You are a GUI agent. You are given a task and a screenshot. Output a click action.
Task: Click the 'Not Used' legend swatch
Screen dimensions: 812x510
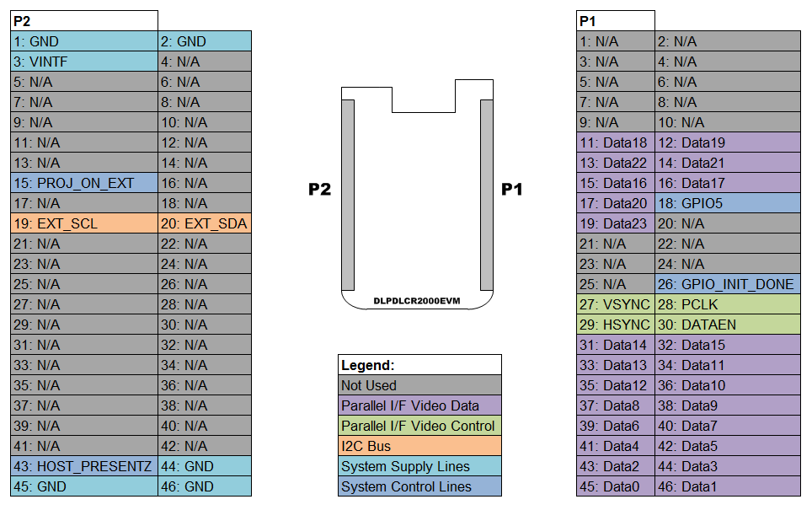coord(419,385)
